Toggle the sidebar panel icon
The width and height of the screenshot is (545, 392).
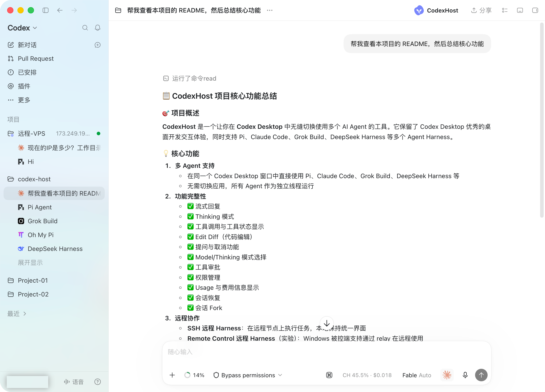45,10
